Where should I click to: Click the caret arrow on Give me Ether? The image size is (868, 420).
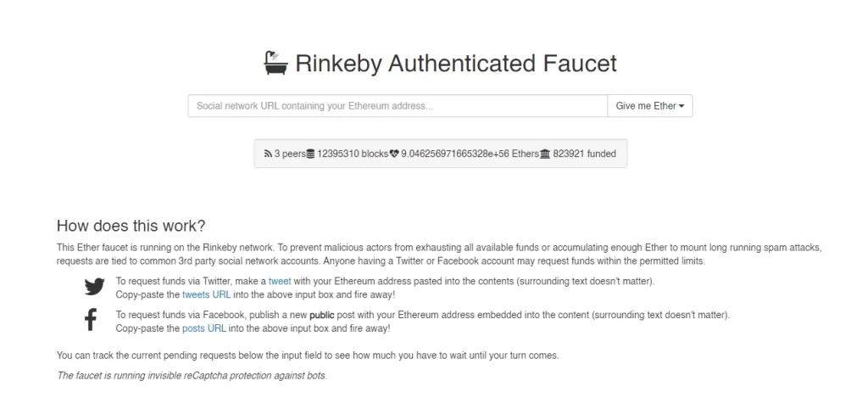(682, 106)
